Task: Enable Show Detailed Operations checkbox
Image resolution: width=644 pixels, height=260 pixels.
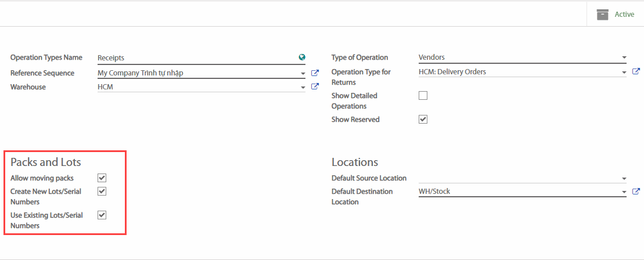Action: click(x=423, y=96)
